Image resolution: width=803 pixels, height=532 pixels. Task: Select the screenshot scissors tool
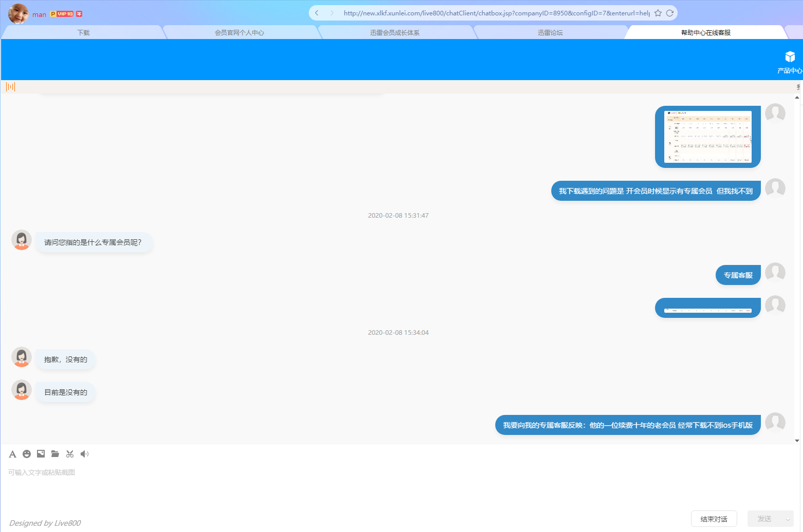(70, 454)
